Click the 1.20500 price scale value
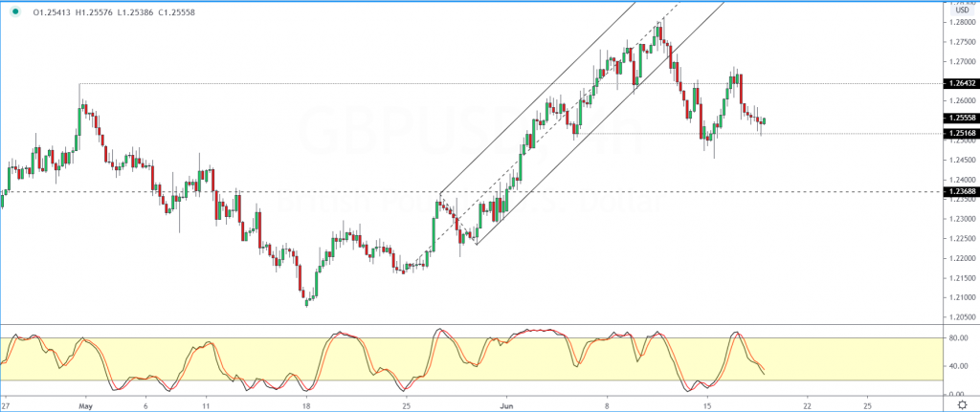 (962, 317)
